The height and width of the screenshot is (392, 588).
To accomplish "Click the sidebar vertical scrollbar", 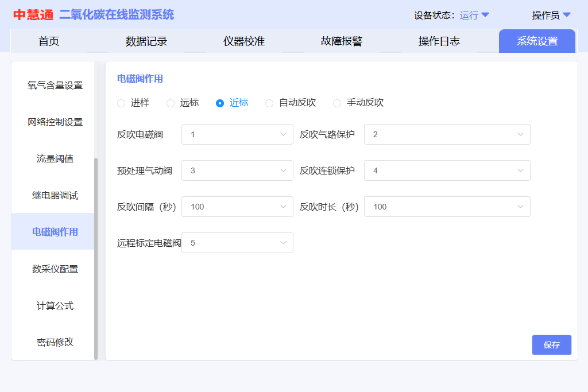I will click(96, 258).
